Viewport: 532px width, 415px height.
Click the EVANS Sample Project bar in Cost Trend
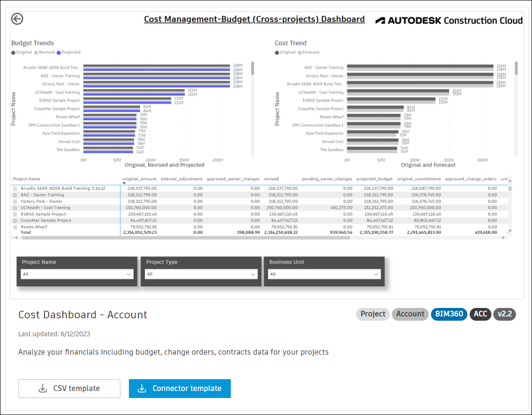click(391, 101)
